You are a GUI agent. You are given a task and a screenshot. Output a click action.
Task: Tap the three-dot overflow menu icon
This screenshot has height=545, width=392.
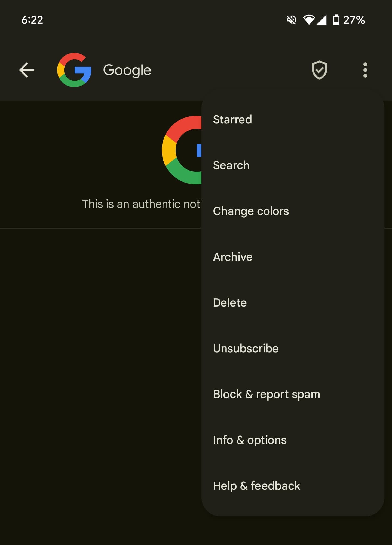[x=365, y=70]
